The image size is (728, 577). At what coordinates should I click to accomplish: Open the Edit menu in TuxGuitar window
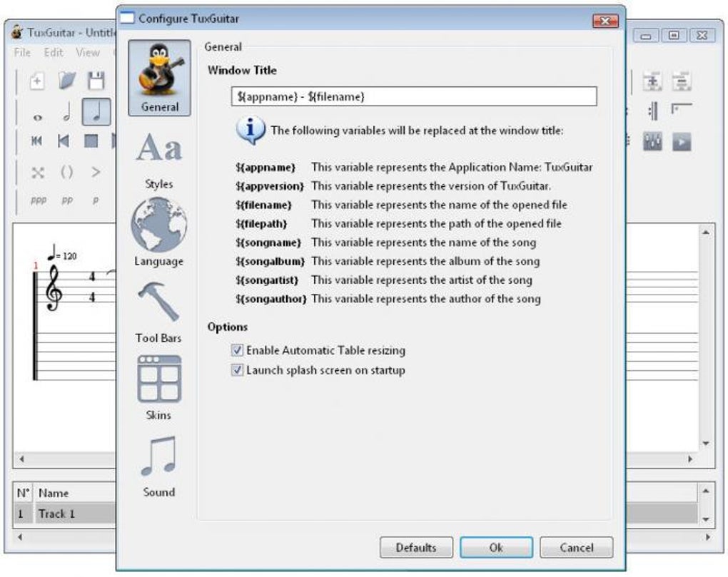[x=54, y=52]
